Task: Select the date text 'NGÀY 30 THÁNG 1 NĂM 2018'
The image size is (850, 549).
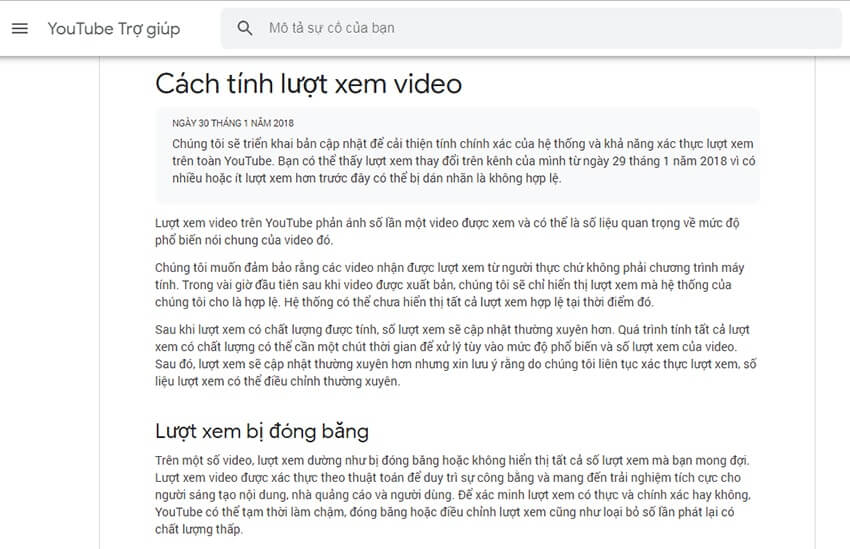Action: tap(233, 123)
